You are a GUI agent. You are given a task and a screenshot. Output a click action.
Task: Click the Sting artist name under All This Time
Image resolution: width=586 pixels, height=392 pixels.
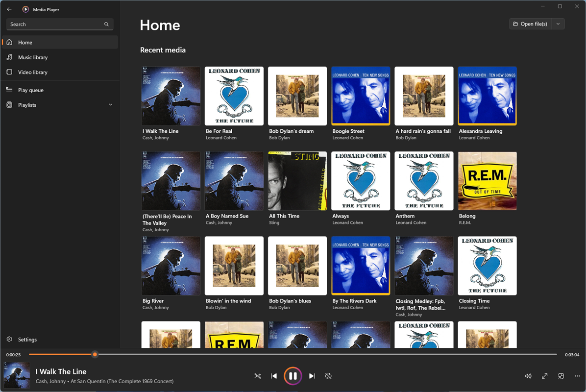(274, 223)
